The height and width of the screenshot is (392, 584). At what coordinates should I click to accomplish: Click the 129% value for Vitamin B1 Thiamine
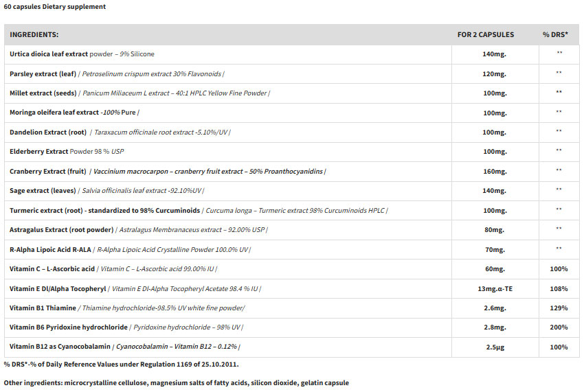(x=559, y=308)
